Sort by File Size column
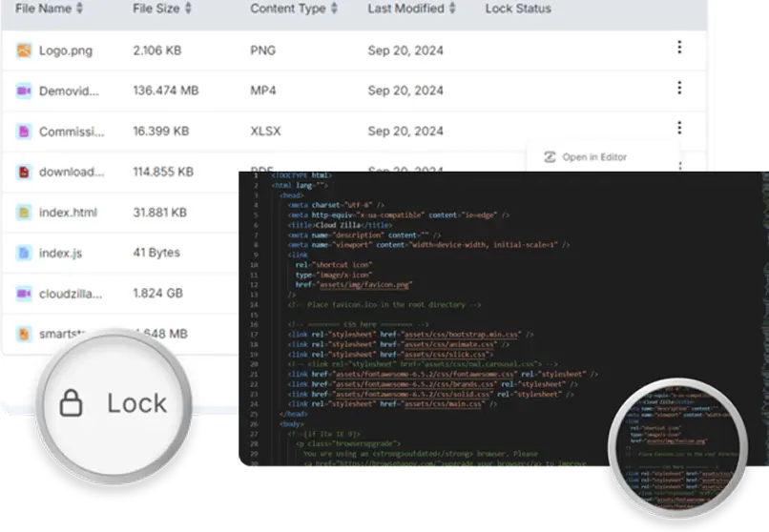The width and height of the screenshot is (769, 532). [162, 9]
